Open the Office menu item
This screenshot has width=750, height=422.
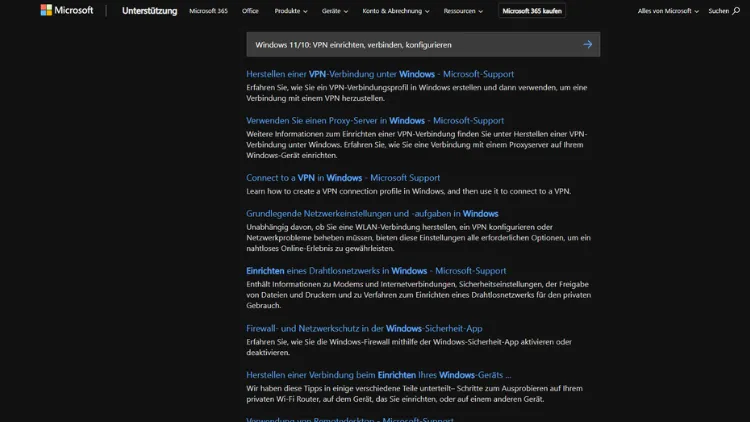(x=250, y=11)
